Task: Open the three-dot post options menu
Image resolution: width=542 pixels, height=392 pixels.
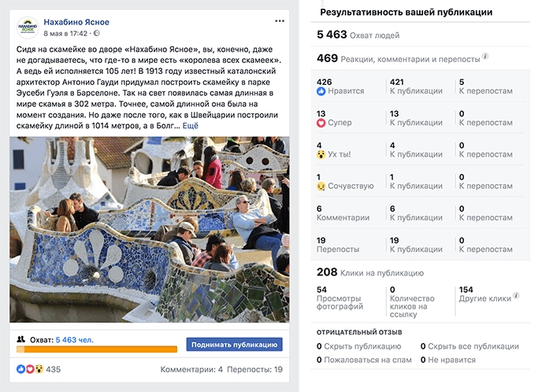Action: pos(280,21)
